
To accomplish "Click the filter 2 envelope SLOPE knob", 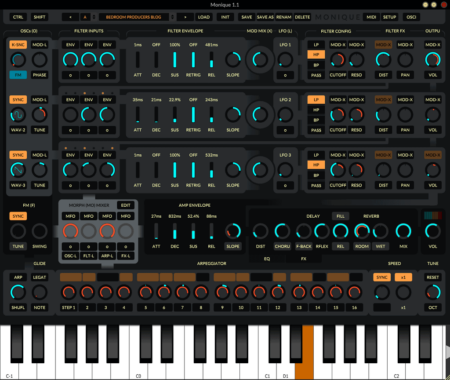I will (x=233, y=115).
